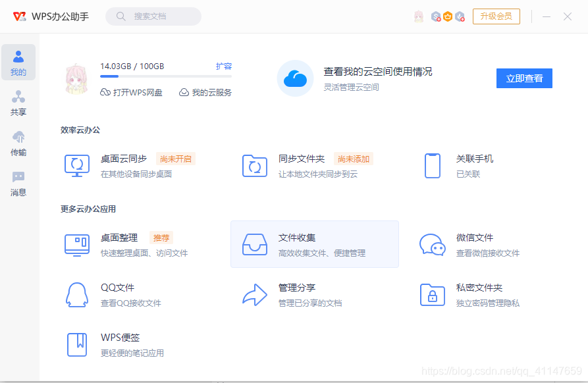Open 我的云服务 link
Viewport: 588px width, 383px height.
[205, 92]
